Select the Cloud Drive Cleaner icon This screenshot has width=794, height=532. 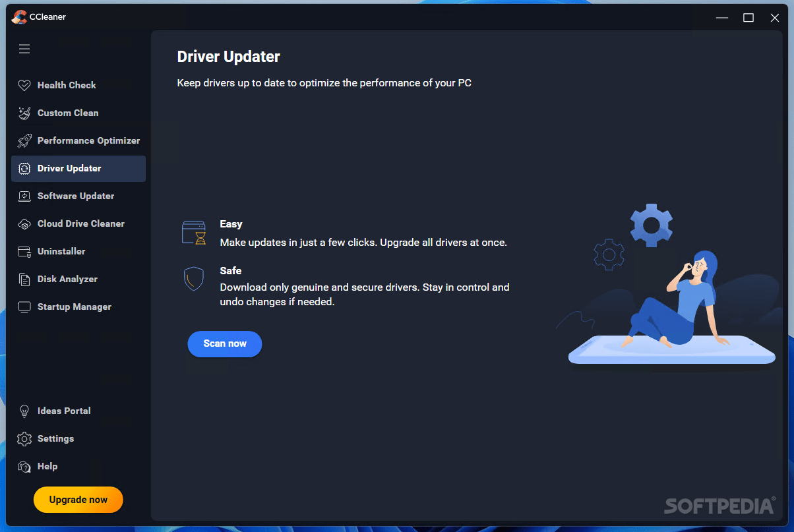[24, 223]
